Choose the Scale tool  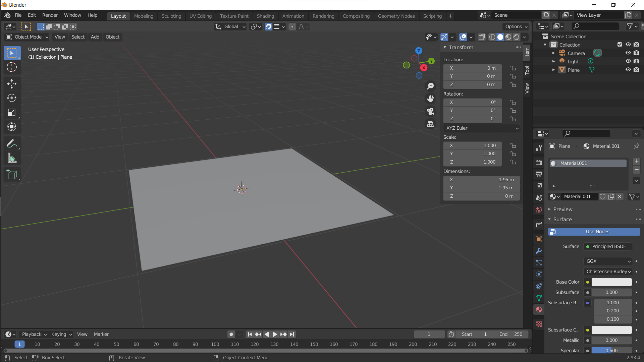click(12, 112)
